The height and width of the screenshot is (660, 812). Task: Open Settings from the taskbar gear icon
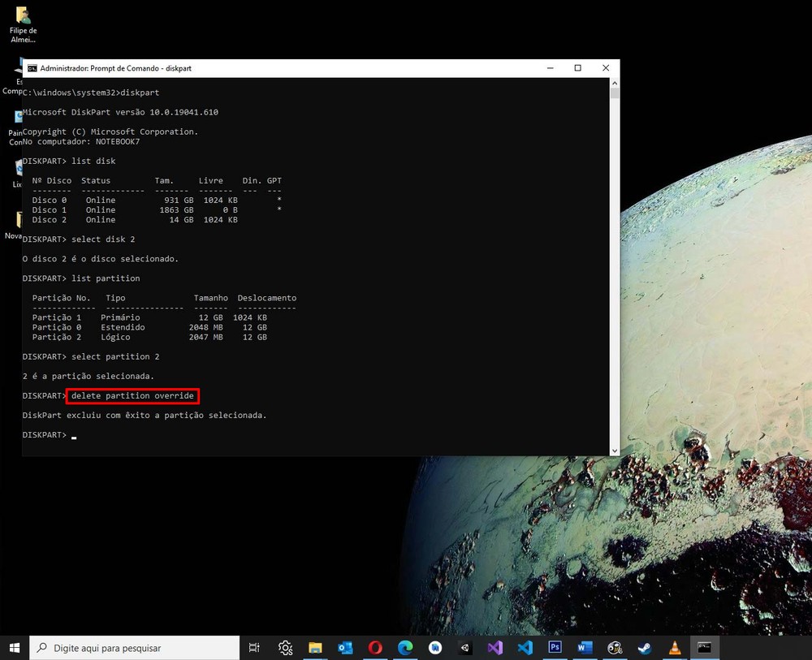click(285, 648)
